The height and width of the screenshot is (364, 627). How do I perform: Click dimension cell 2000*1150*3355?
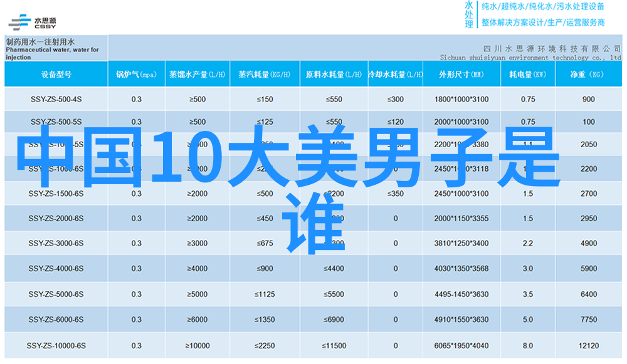461,219
